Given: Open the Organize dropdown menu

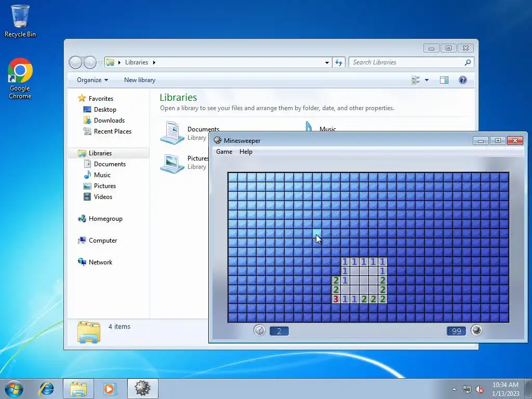Looking at the screenshot, I should [92, 80].
